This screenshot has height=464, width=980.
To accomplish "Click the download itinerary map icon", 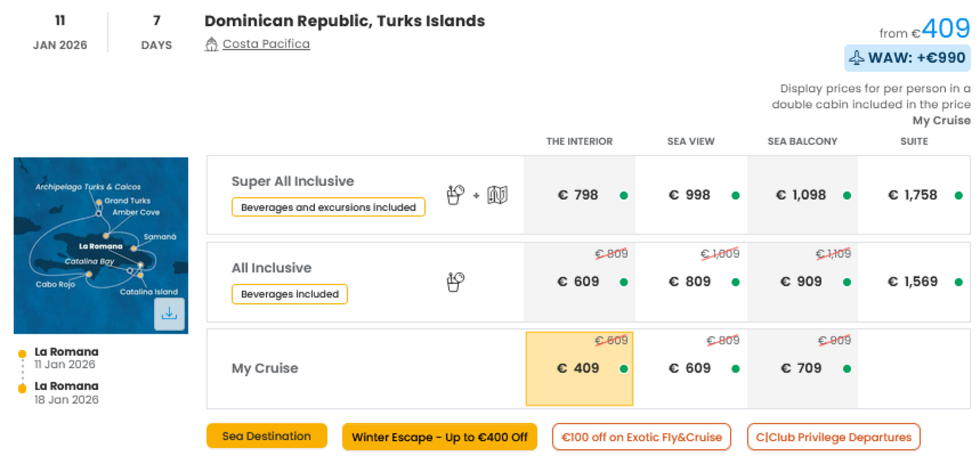I will (169, 314).
